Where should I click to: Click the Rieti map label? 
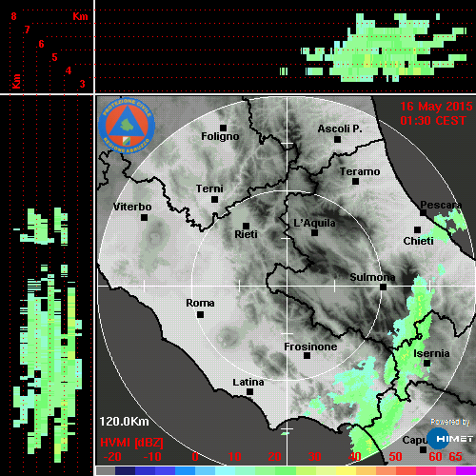click(x=246, y=234)
